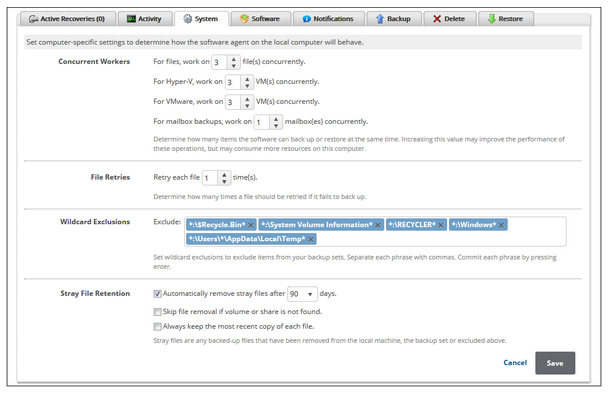The width and height of the screenshot is (608, 393).
Task: Remove the *:\RECYCLER* exclusion tag
Action: 441,225
